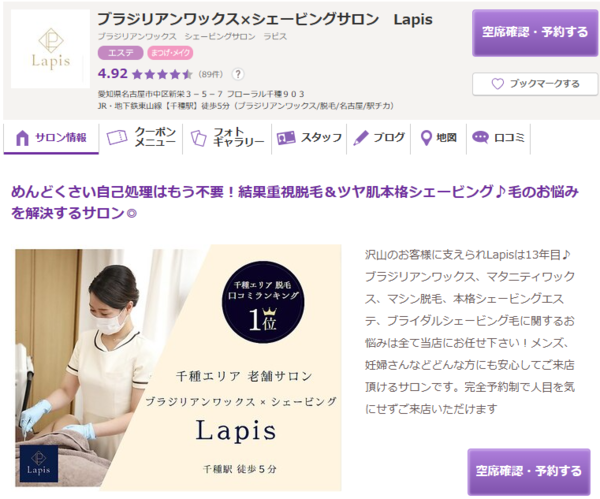The height and width of the screenshot is (499, 600).
Task: Click the coupon ticket icon
Action: (x=117, y=137)
